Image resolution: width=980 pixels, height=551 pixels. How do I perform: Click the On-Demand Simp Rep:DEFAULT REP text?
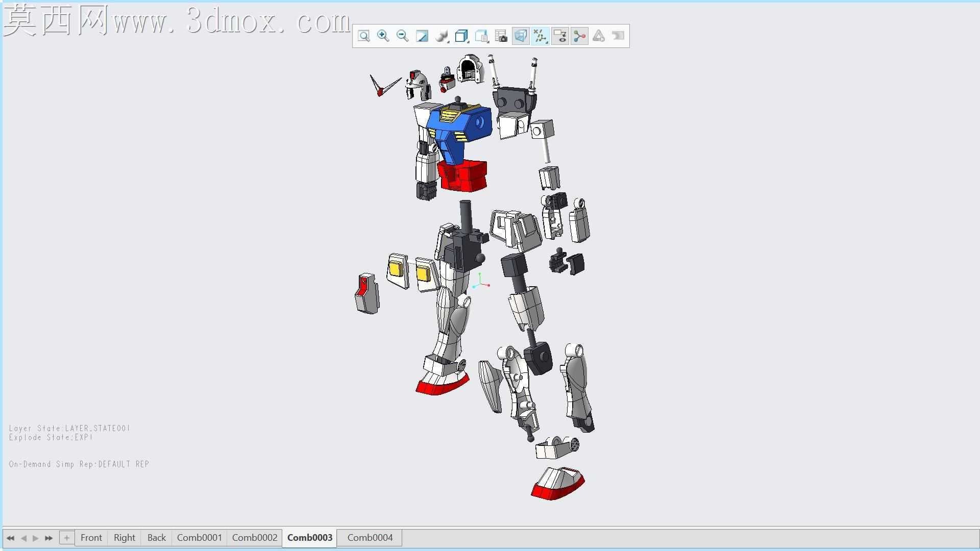click(79, 464)
